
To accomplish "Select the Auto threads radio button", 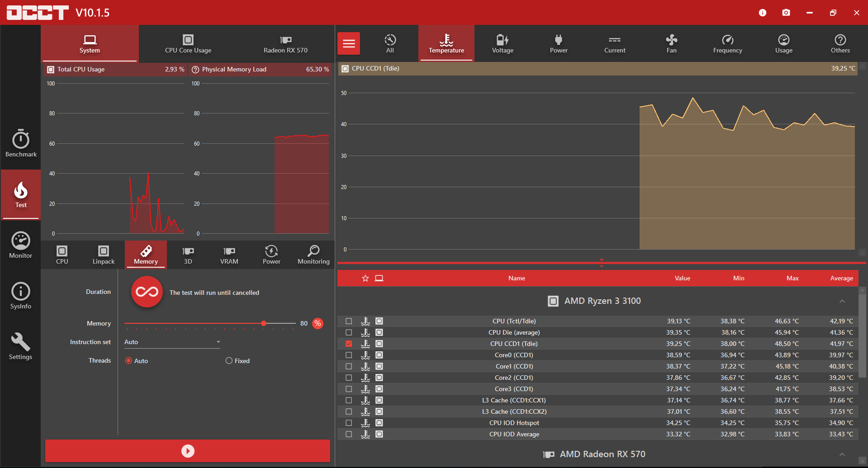I will pos(128,361).
